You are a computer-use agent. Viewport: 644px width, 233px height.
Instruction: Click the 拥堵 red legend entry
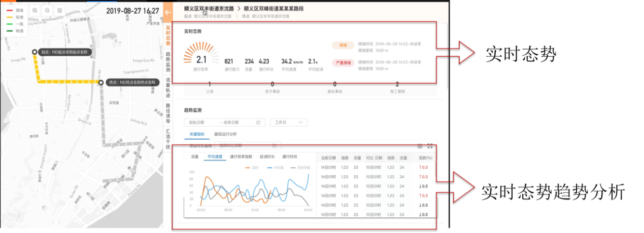(x=14, y=10)
